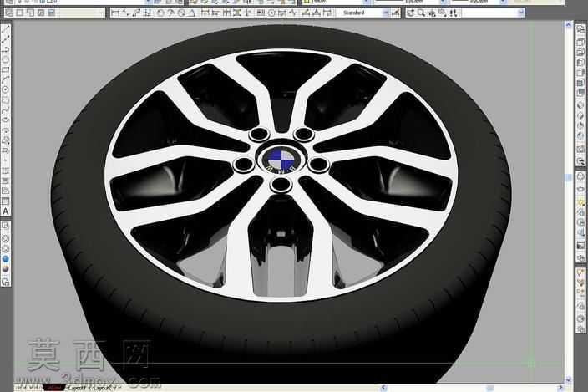588x392 pixels.
Task: Select the Arc Length dimension tool
Action: (136, 13)
